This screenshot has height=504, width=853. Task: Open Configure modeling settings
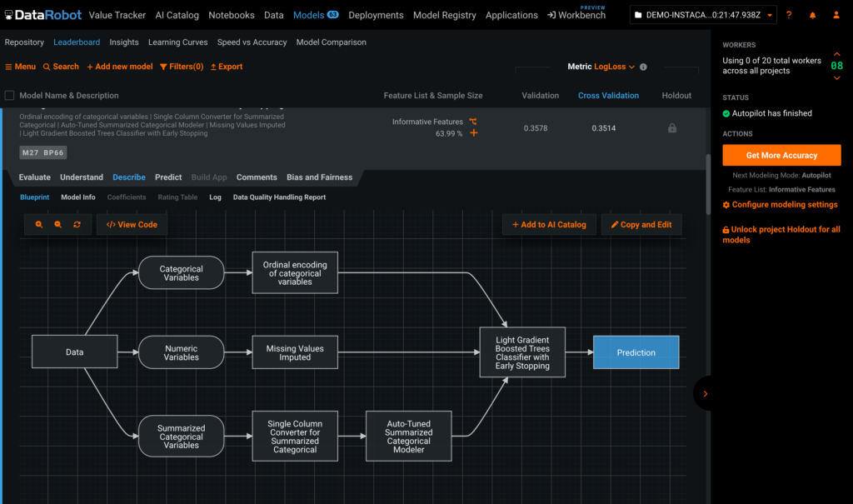click(780, 205)
